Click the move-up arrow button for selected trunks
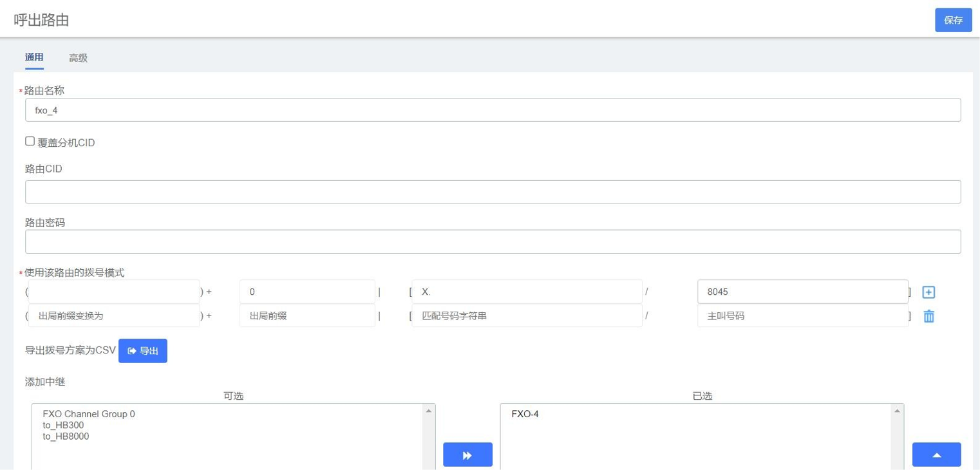This screenshot has height=470, width=980. tap(936, 455)
